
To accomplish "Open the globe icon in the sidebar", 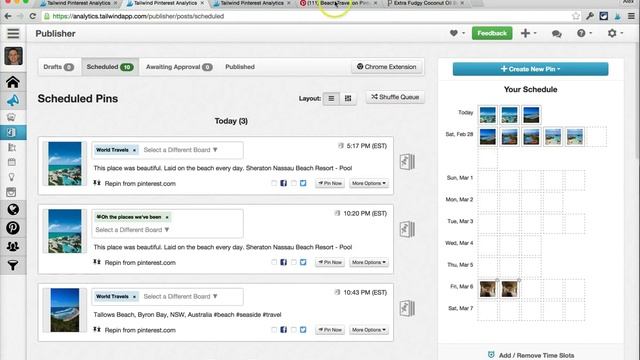I will point(13,209).
